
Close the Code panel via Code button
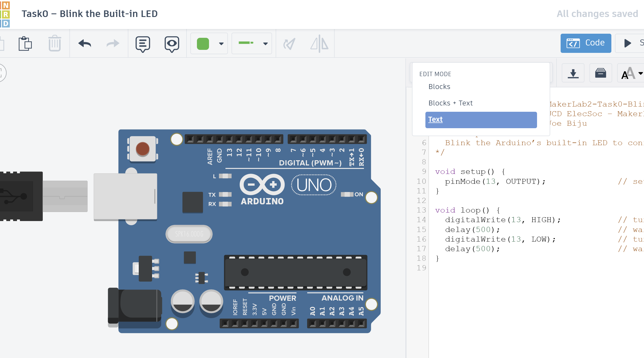pos(586,43)
